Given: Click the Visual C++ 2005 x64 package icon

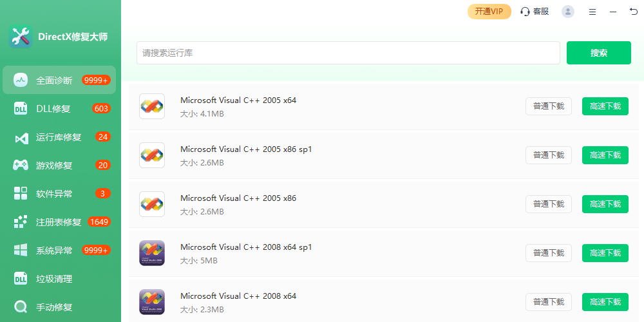Looking at the screenshot, I should pyautogui.click(x=152, y=106).
